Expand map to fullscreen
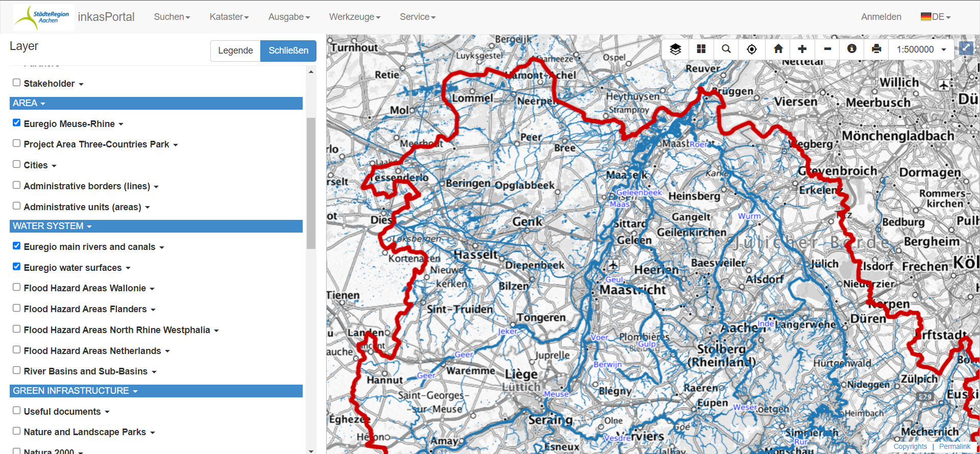This screenshot has height=454, width=980. tap(966, 48)
